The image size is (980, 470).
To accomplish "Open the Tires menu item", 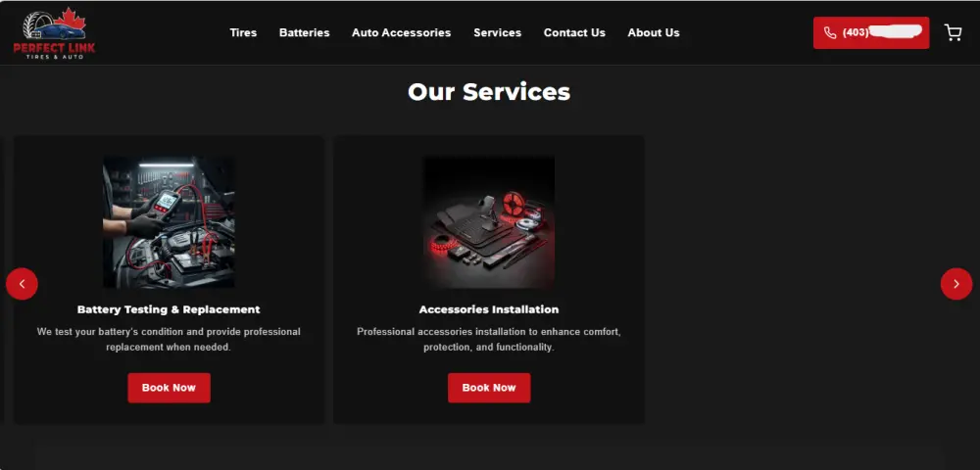I will click(243, 32).
